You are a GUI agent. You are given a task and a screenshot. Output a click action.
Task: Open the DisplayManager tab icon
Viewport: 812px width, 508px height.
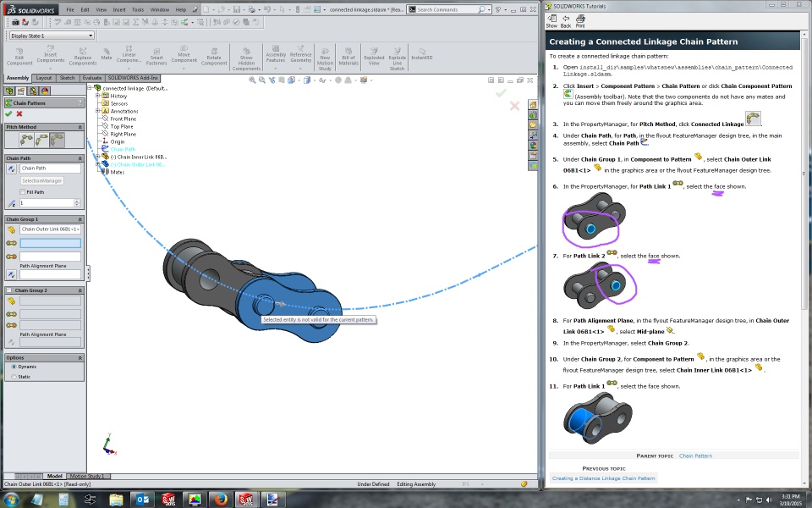pyautogui.click(x=45, y=91)
